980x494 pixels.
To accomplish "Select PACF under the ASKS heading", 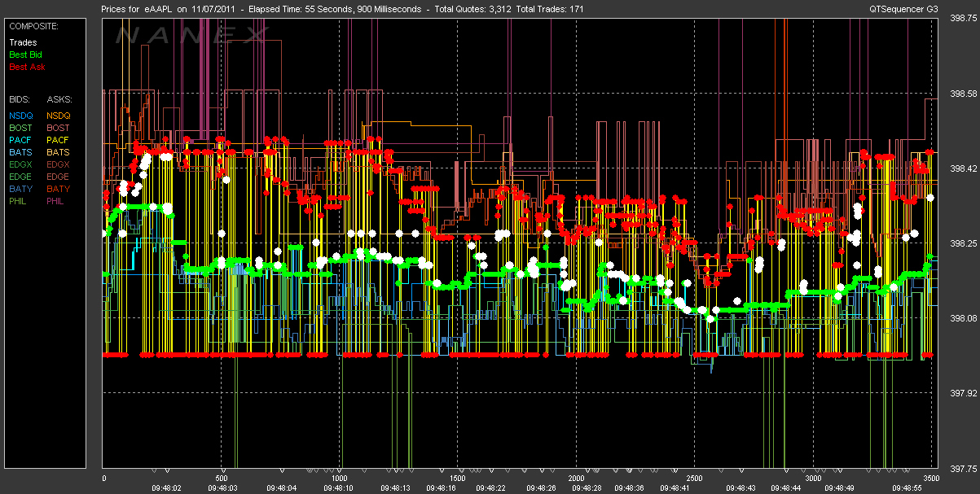I will [x=59, y=140].
